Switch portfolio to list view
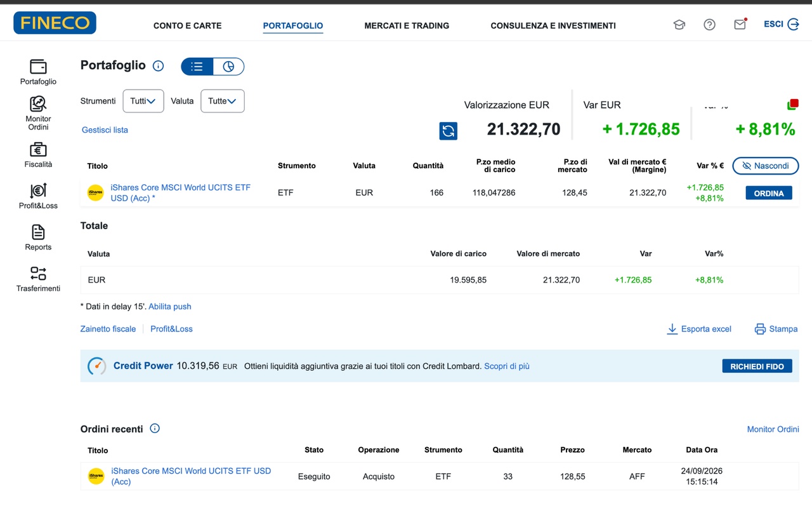The image size is (812, 508). click(197, 66)
